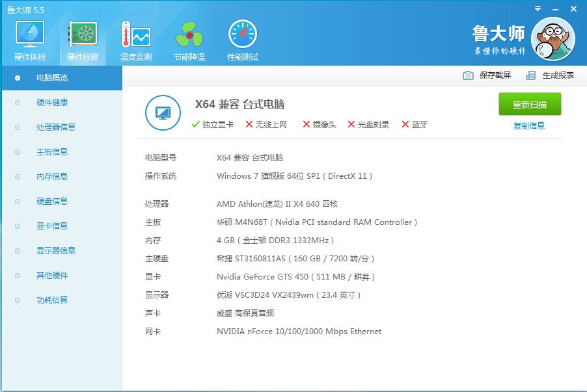Click the sound card value 威盛 高保真音频
Image resolution: width=587 pixels, height=392 pixels.
click(245, 313)
